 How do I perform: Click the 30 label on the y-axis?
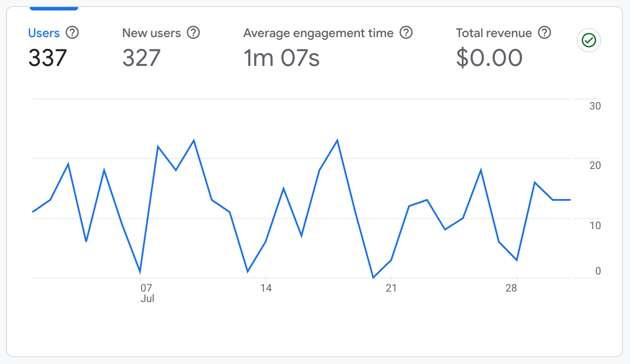pos(595,106)
